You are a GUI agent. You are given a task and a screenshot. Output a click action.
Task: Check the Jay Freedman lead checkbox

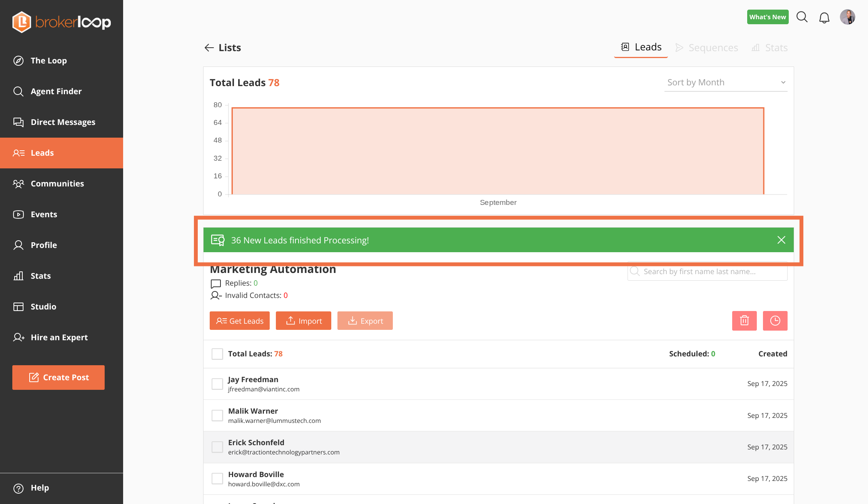click(x=217, y=384)
